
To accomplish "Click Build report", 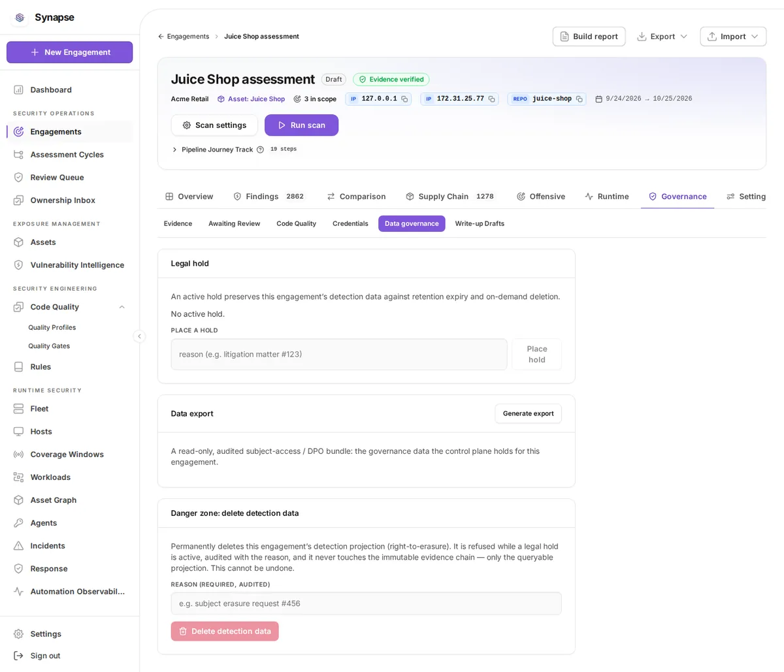I will [x=589, y=37].
